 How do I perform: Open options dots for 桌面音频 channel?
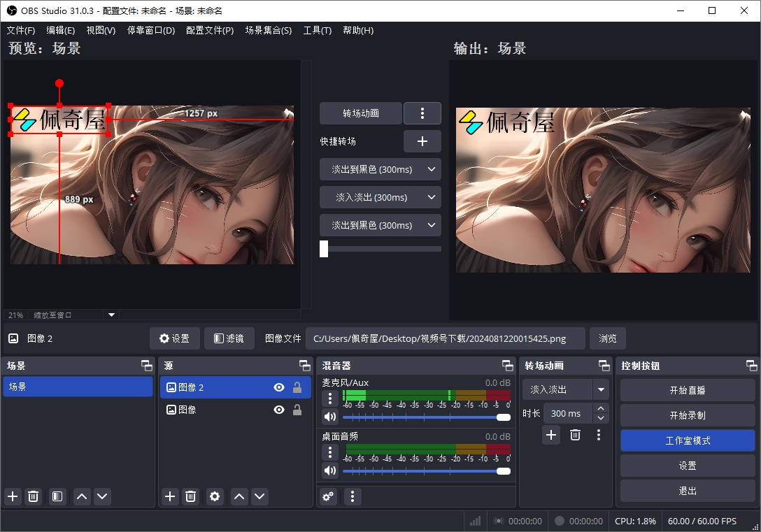[x=330, y=452]
